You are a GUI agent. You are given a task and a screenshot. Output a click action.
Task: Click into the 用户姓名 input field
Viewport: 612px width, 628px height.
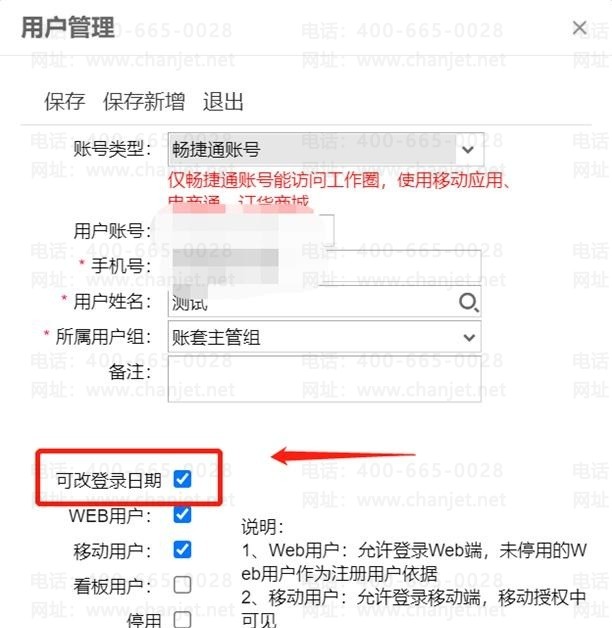tap(312, 302)
